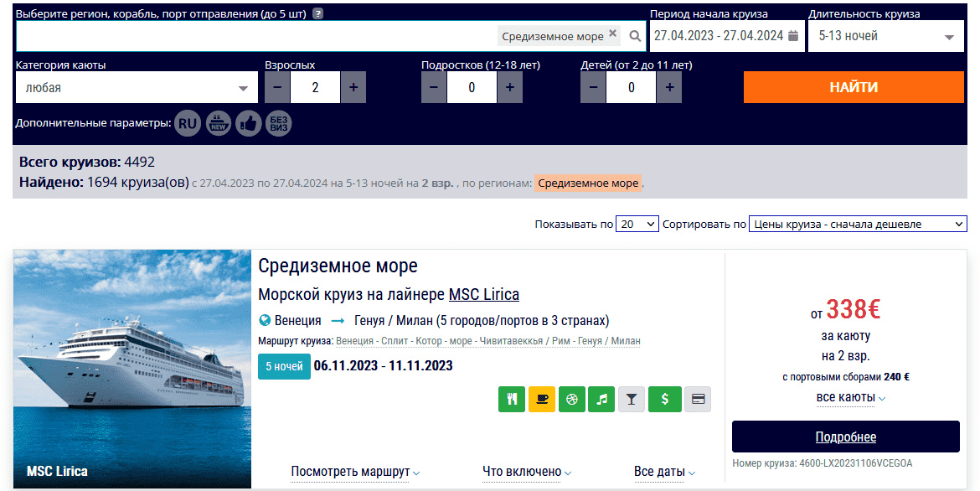Open the Сортировать по sorting dropdown
The height and width of the screenshot is (491, 980).
[858, 224]
